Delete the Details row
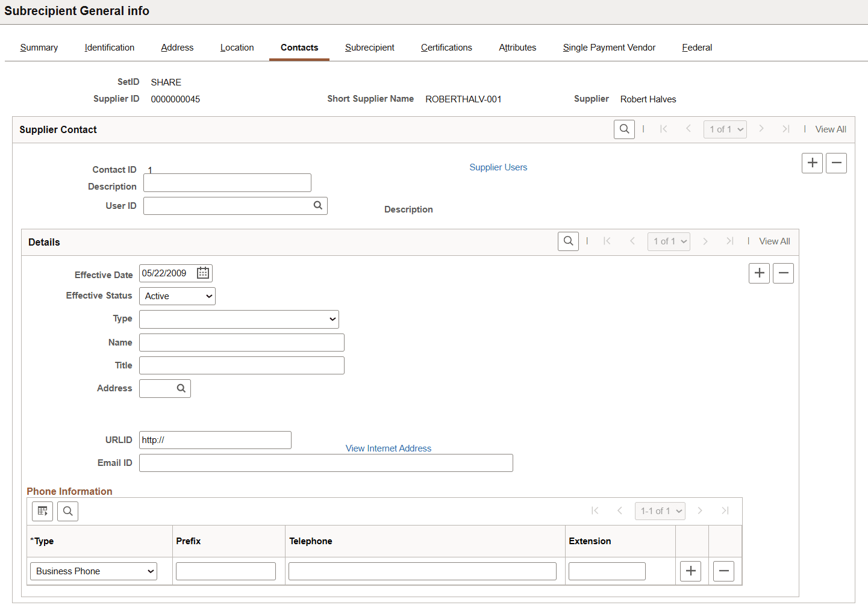The image size is (868, 611). pyautogui.click(x=783, y=273)
